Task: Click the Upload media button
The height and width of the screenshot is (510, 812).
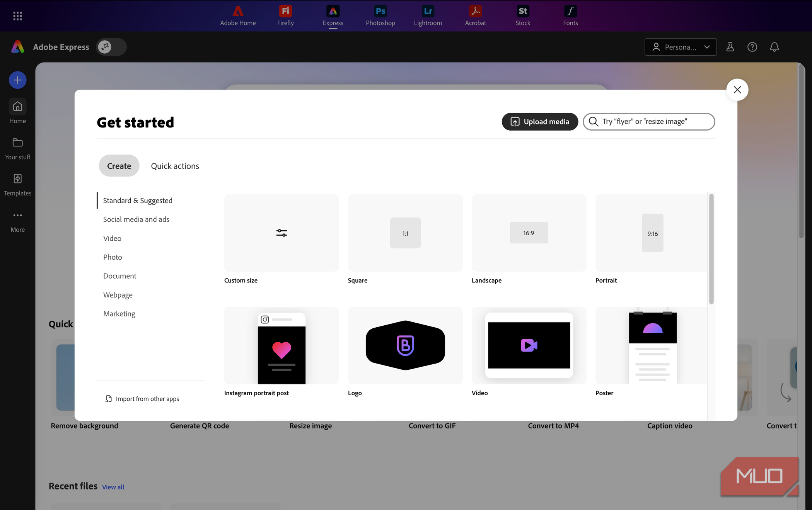Action: pos(540,122)
